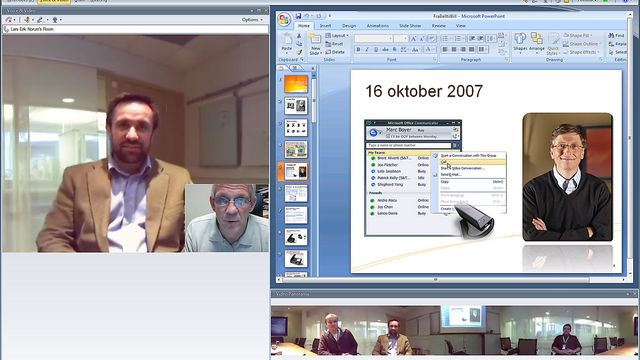The width and height of the screenshot is (640, 360).
Task: Save the presentation via quick access toolbar
Action: click(298, 16)
